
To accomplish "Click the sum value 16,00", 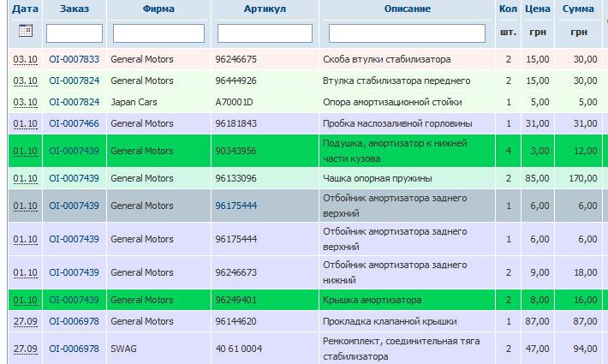I will point(585,300).
